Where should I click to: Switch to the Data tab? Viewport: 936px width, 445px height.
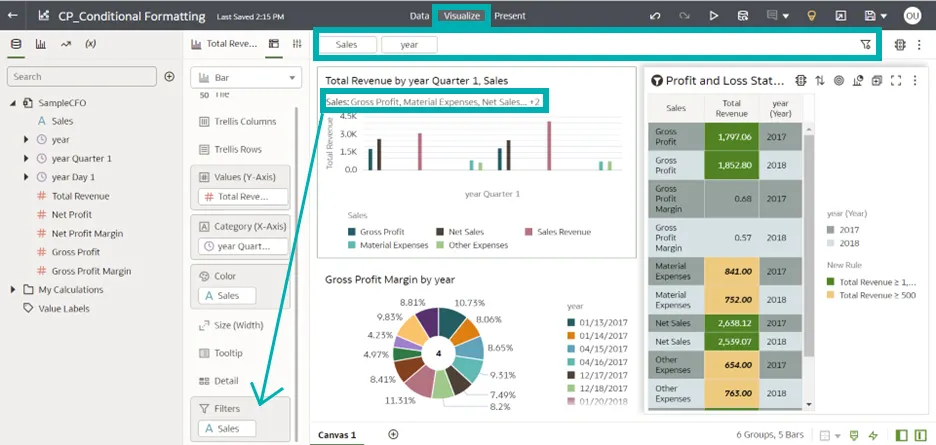coord(420,16)
